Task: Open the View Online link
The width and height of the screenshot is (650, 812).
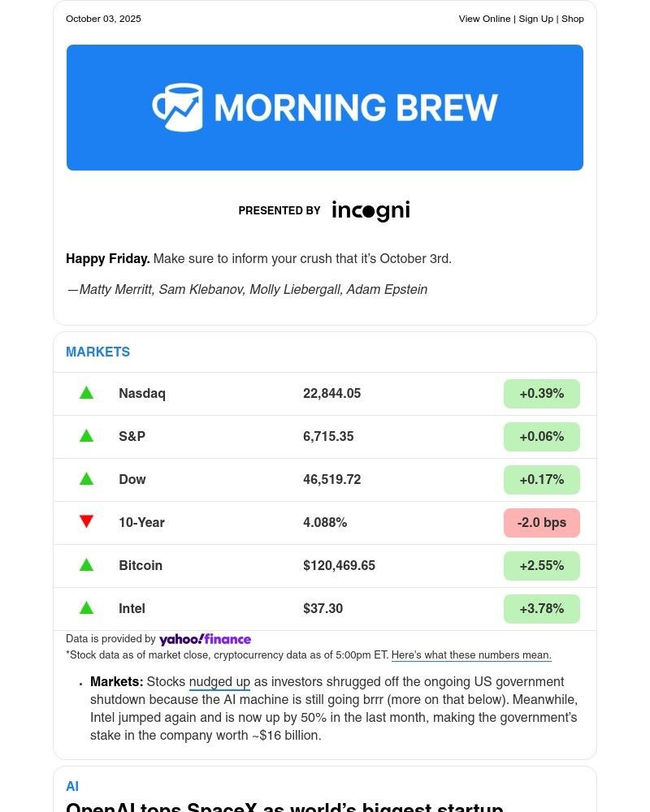Action: click(484, 19)
